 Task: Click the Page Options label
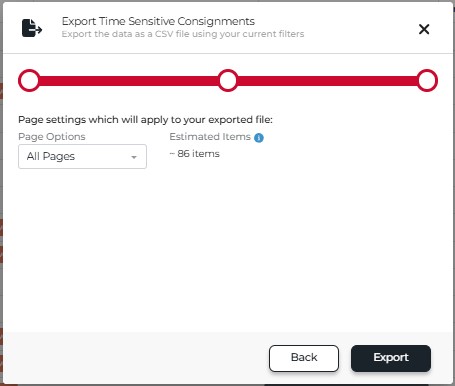tap(52, 137)
